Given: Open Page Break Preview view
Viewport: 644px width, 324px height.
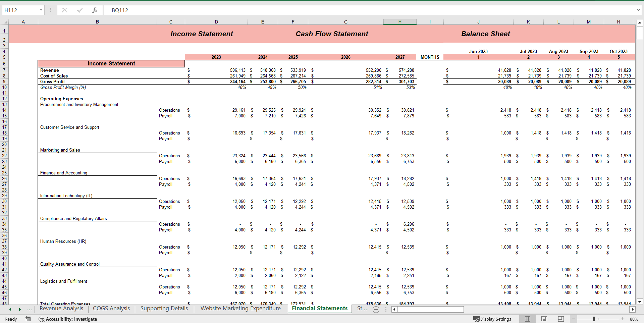Looking at the screenshot, I should click(x=560, y=319).
